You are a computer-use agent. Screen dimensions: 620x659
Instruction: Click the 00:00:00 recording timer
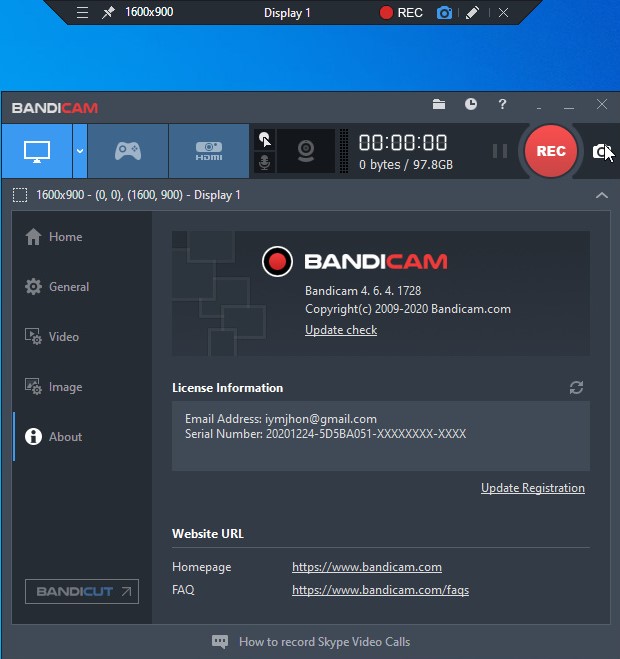[x=403, y=143]
